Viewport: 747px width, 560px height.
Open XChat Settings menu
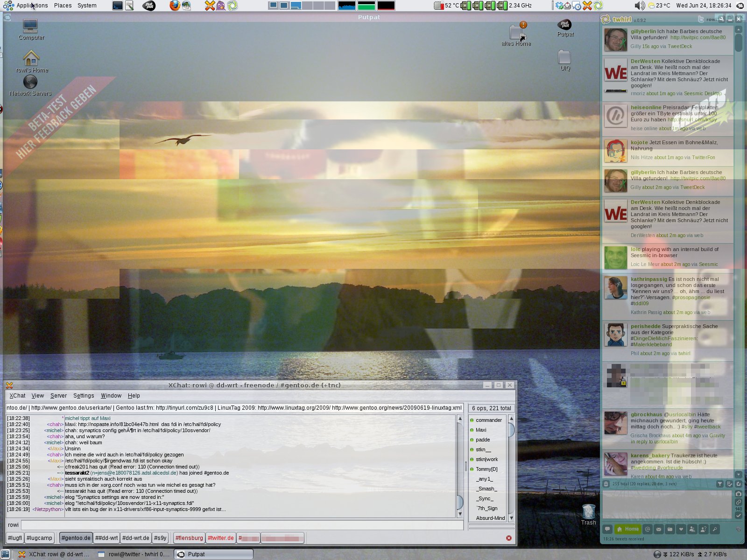pyautogui.click(x=84, y=396)
